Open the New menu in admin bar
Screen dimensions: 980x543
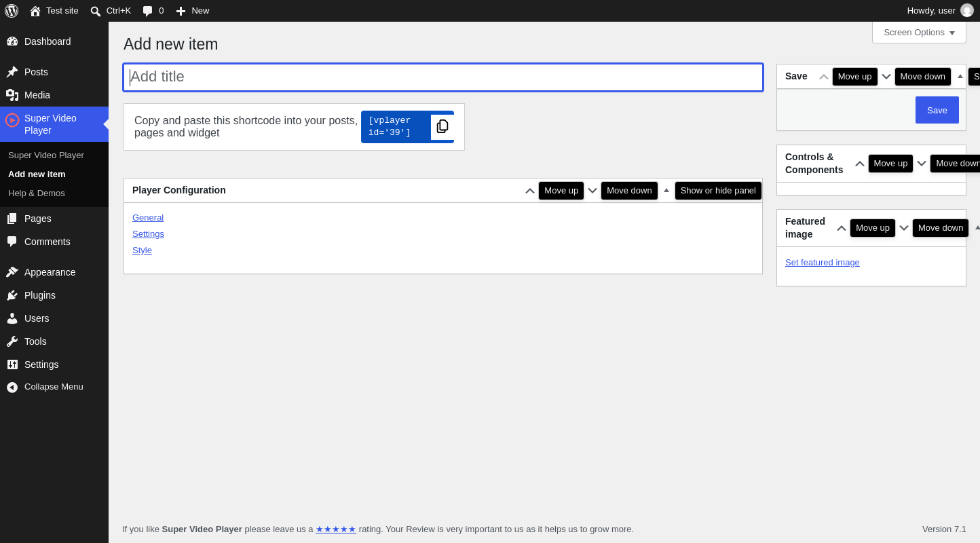coord(193,11)
